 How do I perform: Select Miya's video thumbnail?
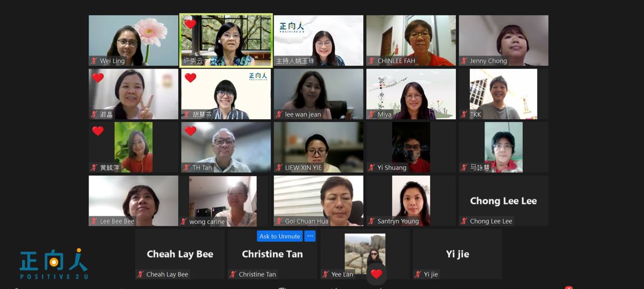click(x=411, y=94)
